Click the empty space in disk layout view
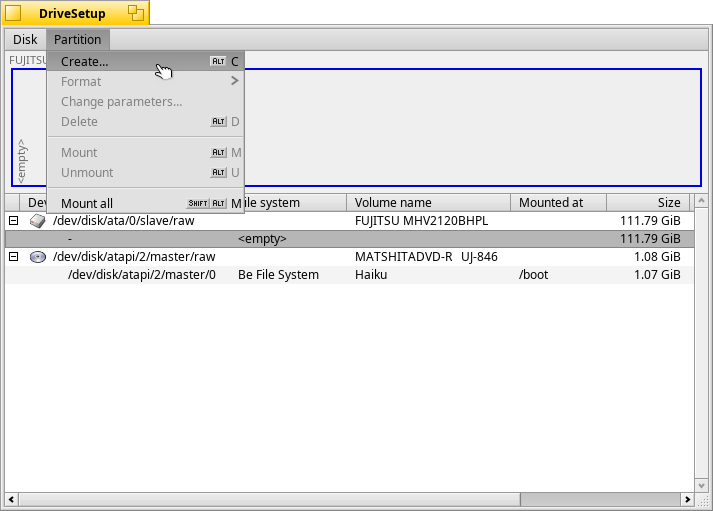 click(470, 127)
